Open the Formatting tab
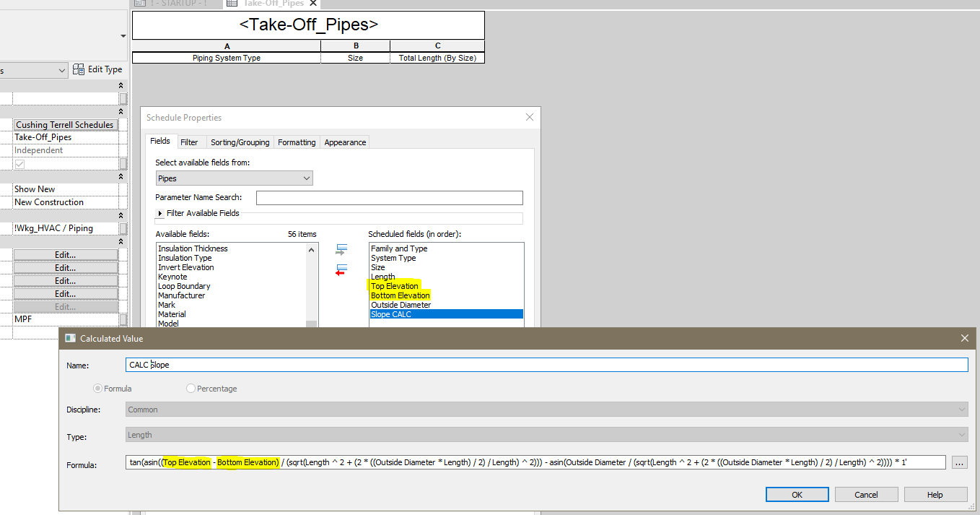The image size is (980, 515). coord(297,142)
